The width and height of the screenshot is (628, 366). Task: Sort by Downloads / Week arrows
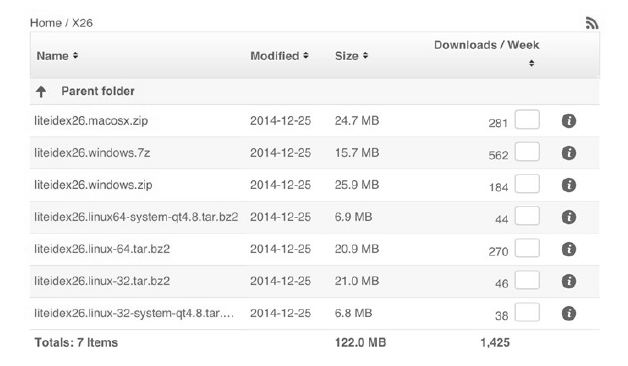point(531,63)
